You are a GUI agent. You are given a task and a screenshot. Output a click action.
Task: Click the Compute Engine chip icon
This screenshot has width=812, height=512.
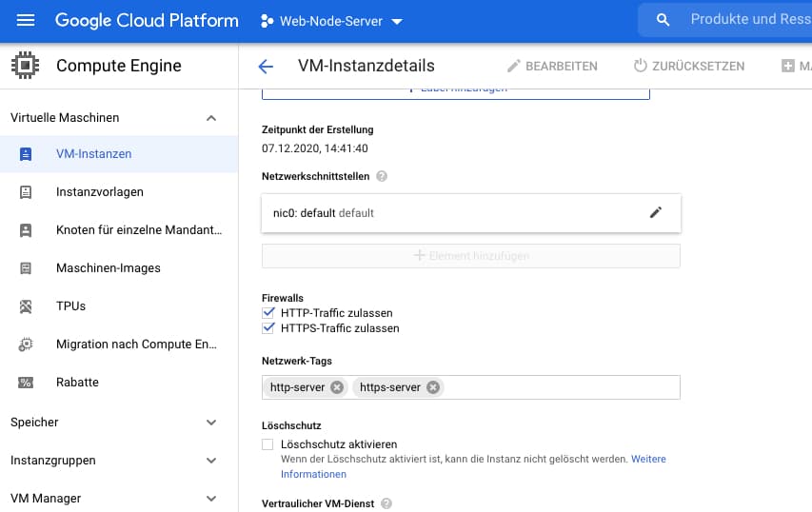point(25,66)
